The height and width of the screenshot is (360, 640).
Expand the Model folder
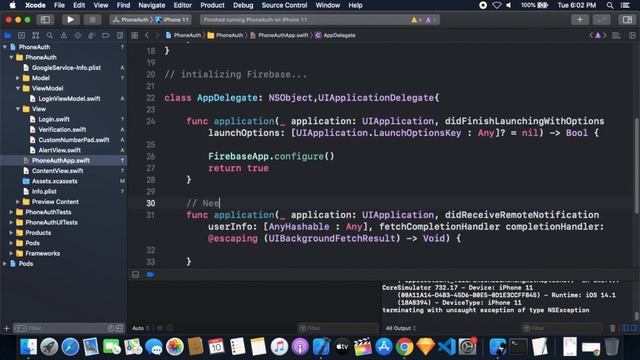[18, 78]
